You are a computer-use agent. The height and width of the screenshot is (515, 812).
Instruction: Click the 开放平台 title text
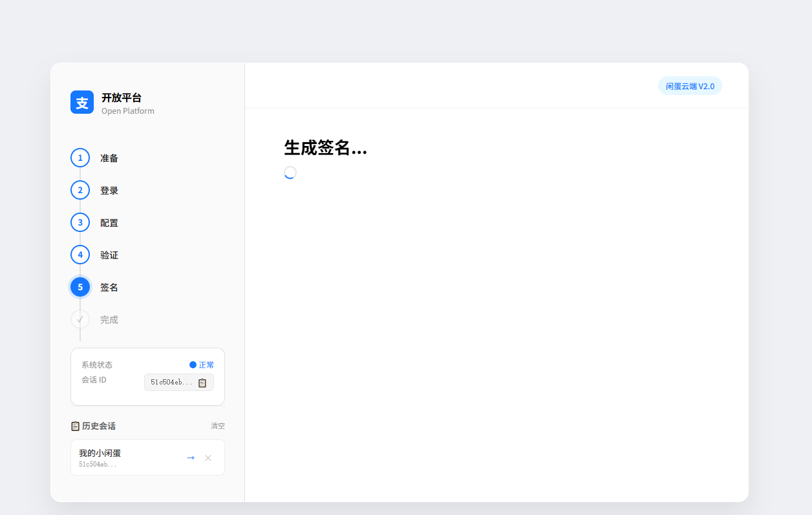pos(122,98)
